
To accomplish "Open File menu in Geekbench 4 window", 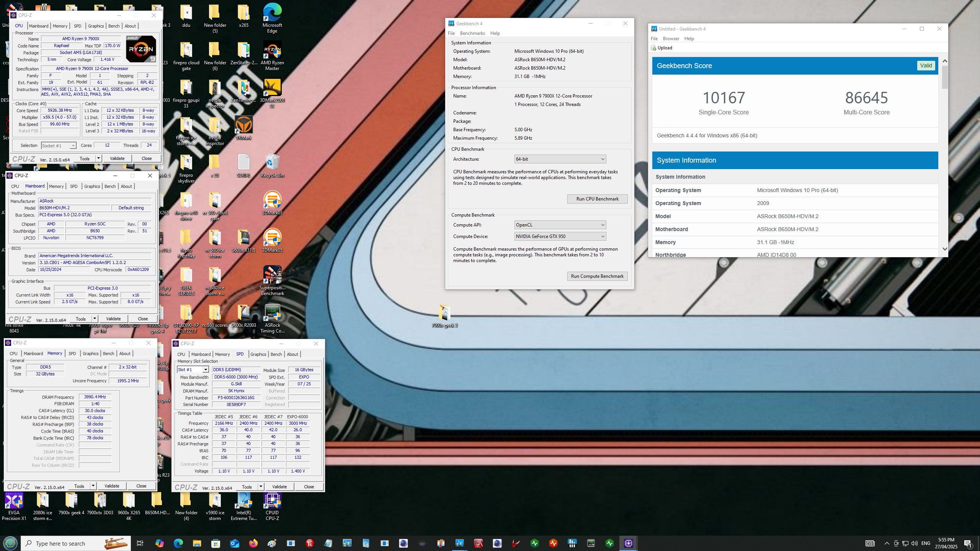I will 451,33.
